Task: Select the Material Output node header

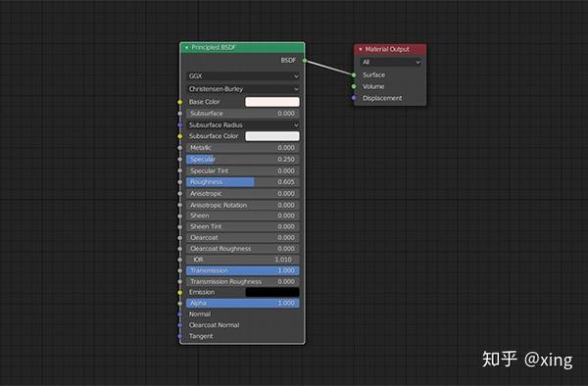Action: point(390,49)
